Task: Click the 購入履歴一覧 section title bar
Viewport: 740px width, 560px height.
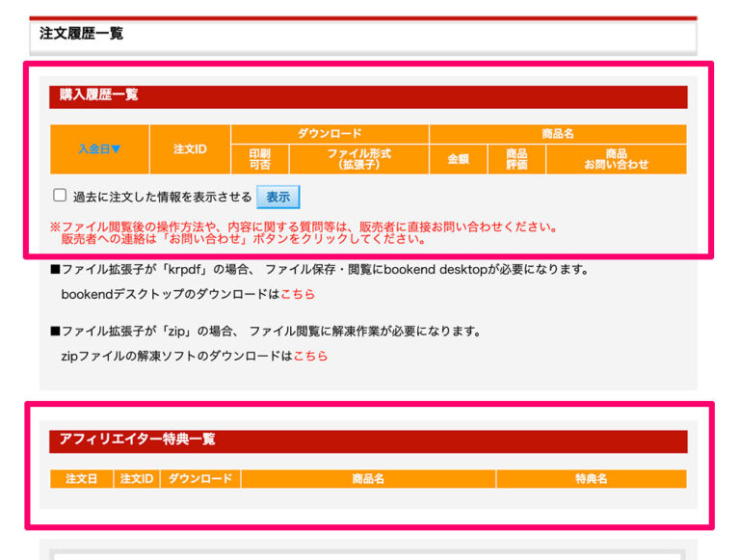Action: click(x=368, y=95)
